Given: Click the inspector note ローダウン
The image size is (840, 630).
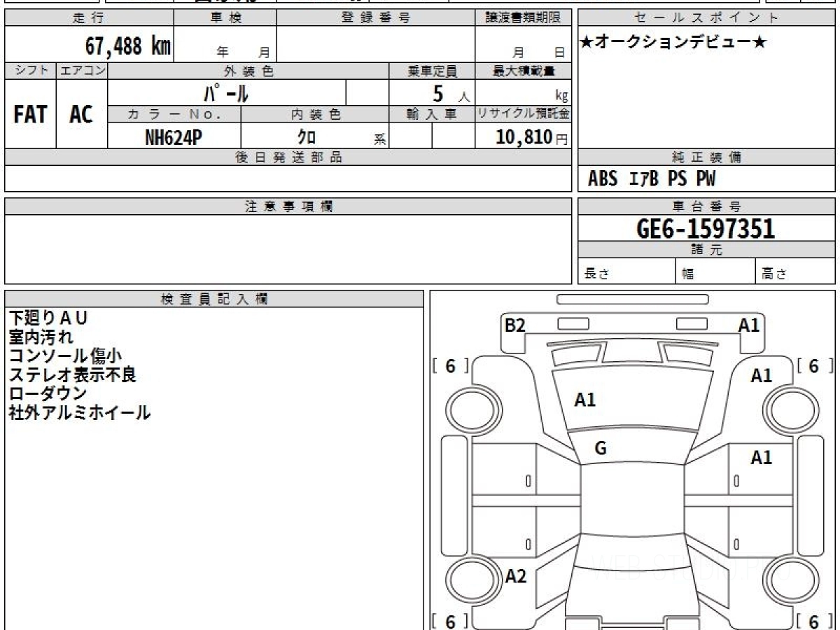Looking at the screenshot, I should click(48, 393).
